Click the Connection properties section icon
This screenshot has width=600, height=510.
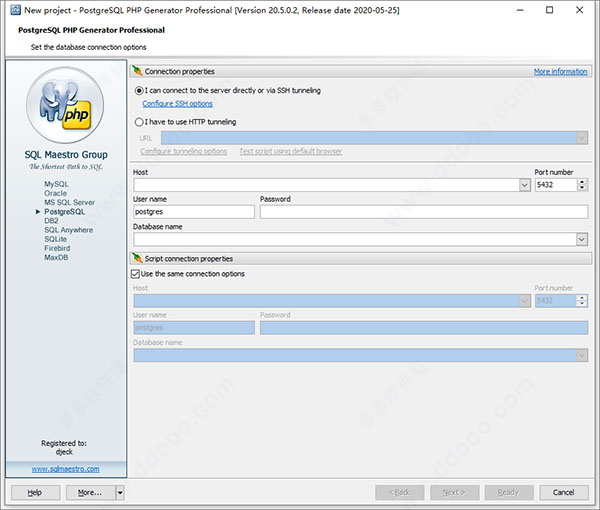(137, 71)
